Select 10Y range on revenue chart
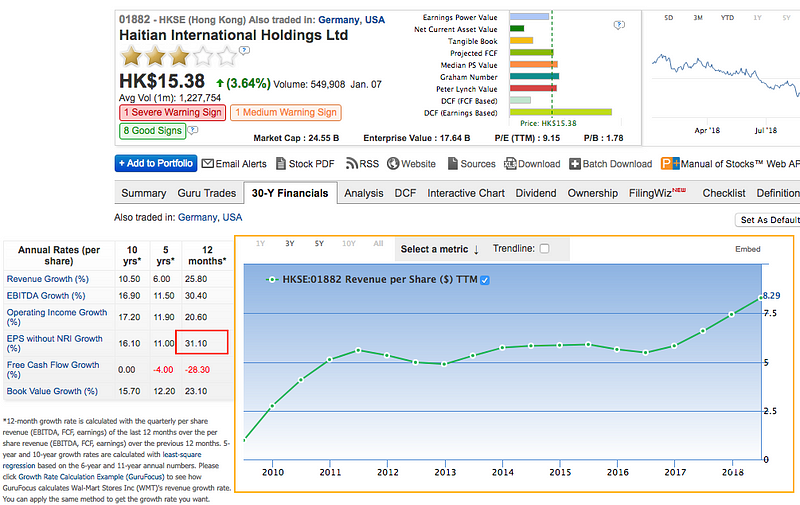 click(x=349, y=244)
